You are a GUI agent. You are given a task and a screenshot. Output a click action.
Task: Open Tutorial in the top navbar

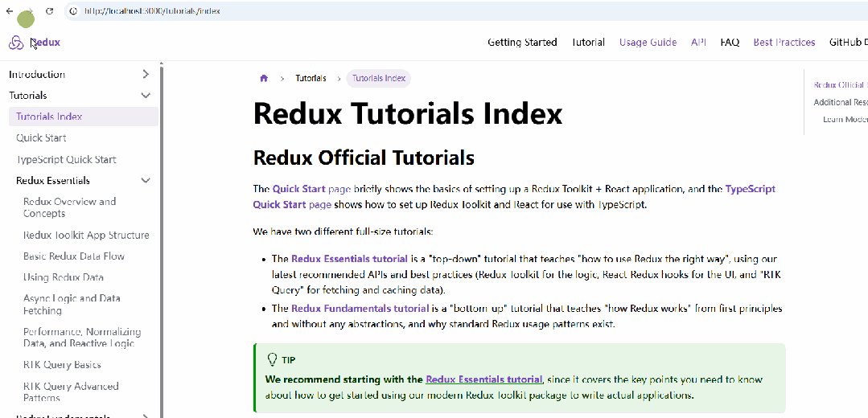pyautogui.click(x=588, y=43)
